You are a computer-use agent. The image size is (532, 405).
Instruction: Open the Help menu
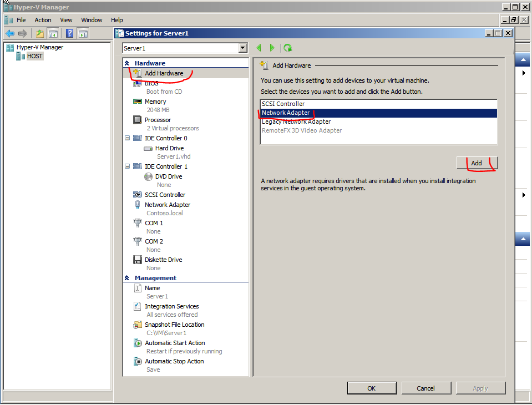click(x=116, y=20)
